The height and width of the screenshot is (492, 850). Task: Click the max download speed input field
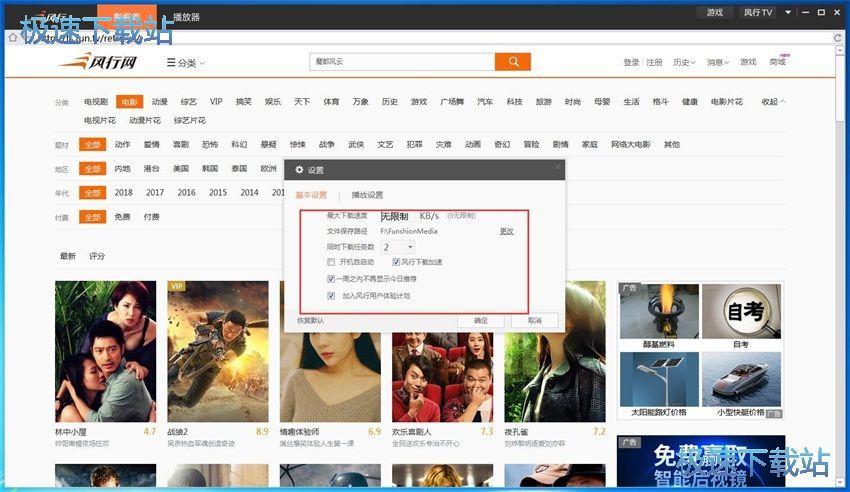(396, 216)
